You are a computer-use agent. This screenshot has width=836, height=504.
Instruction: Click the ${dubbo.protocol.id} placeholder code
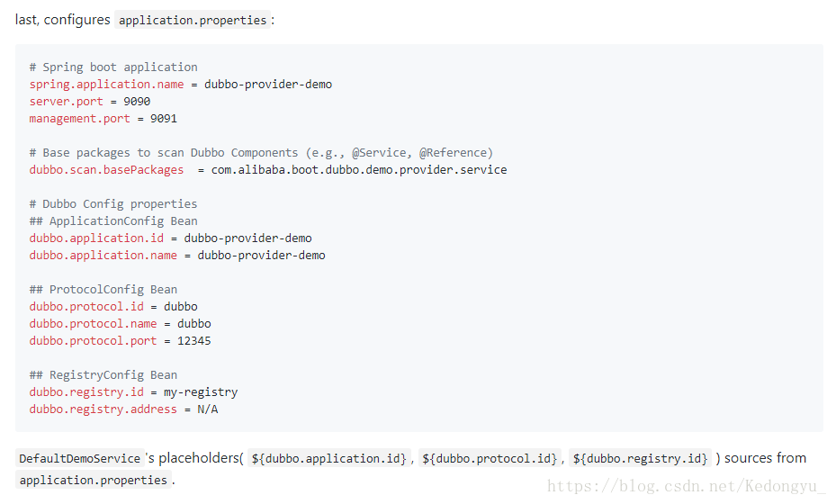pyautogui.click(x=489, y=458)
